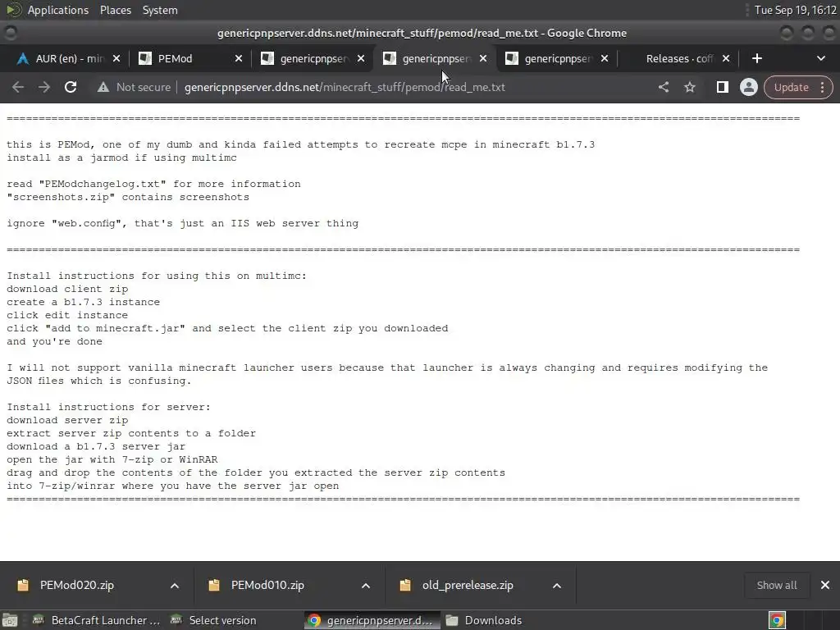Open the PEMod020.zip download
Image resolution: width=840 pixels, height=630 pixels.
[x=76, y=585]
